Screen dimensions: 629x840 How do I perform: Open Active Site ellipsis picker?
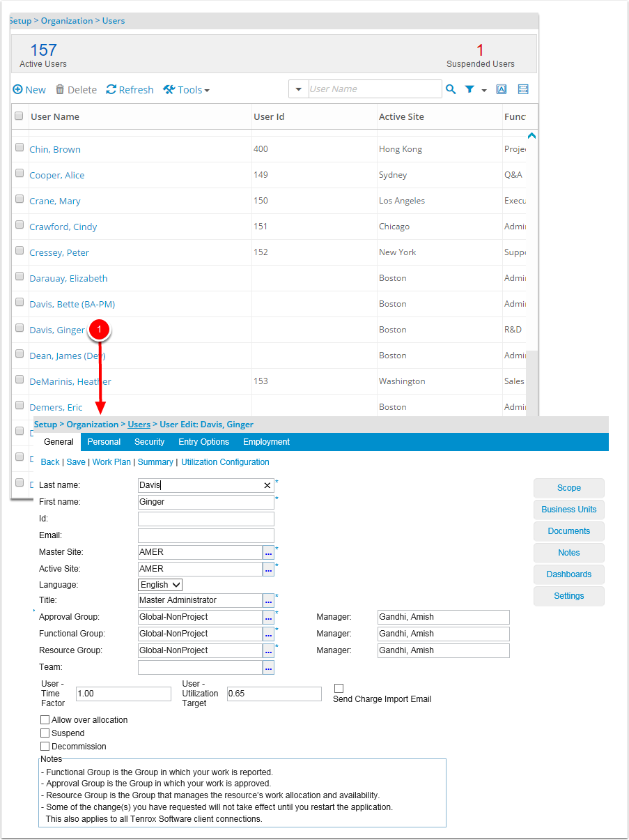point(268,569)
